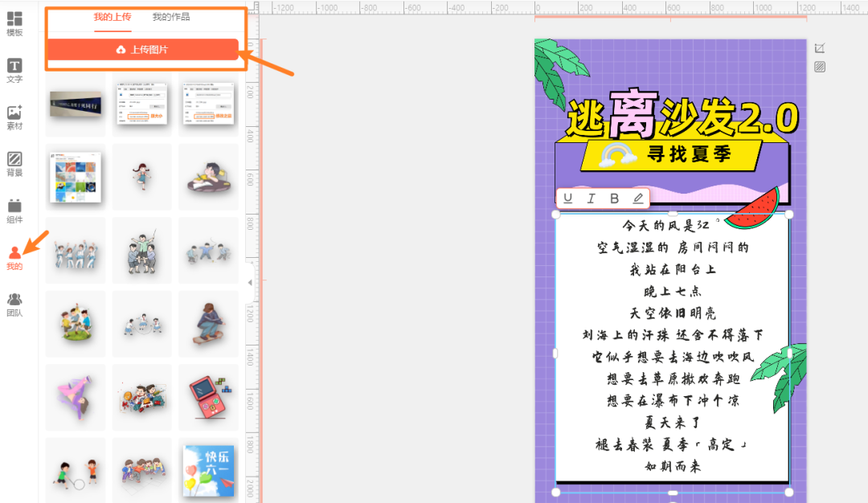Click the 逃离沙发2.0 title on poster
Screen dimensions: 868x503
coord(682,116)
